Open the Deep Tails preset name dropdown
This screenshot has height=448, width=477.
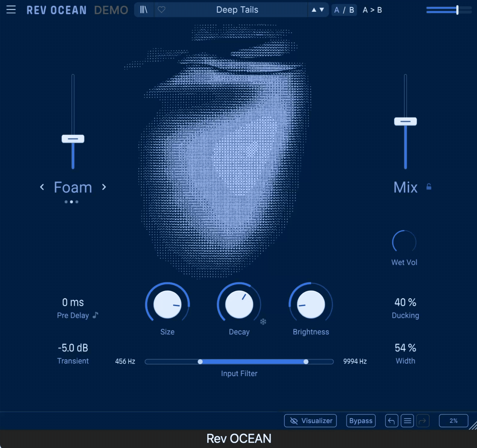tap(237, 10)
